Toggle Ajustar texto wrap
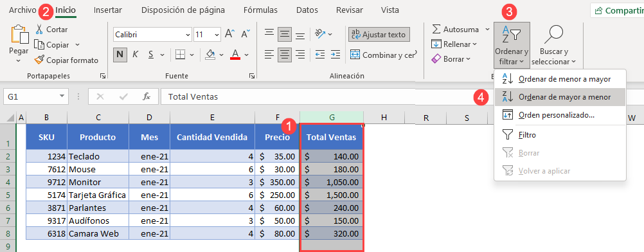The height and width of the screenshot is (252, 644). point(379,35)
